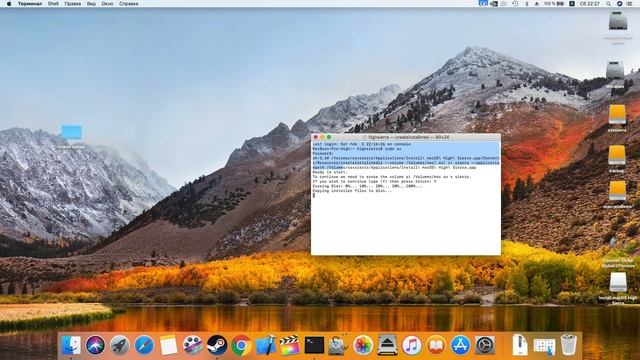Select the top hard drive on desktop
The width and height of the screenshot is (640, 360).
[x=618, y=21]
